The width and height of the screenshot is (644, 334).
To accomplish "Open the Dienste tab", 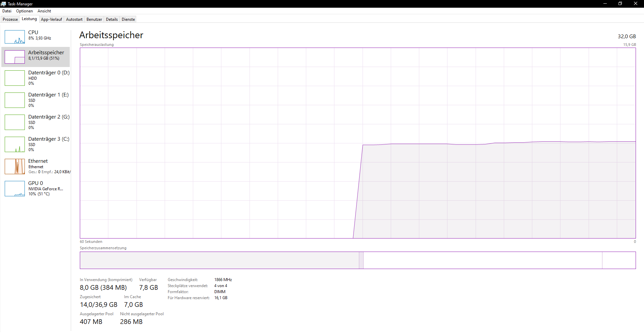I will (128, 19).
